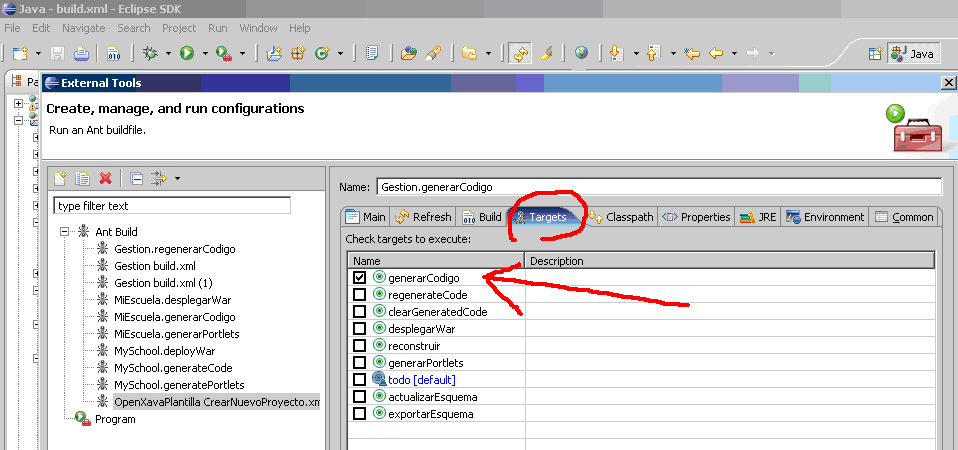Click the type filter text field
The height and width of the screenshot is (450, 958).
pyautogui.click(x=172, y=206)
